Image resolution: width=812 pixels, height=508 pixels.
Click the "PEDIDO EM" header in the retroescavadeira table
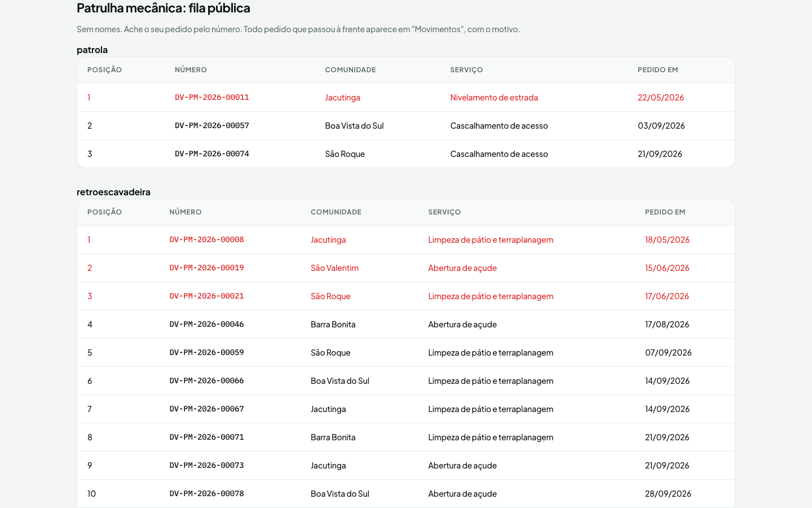click(x=665, y=212)
